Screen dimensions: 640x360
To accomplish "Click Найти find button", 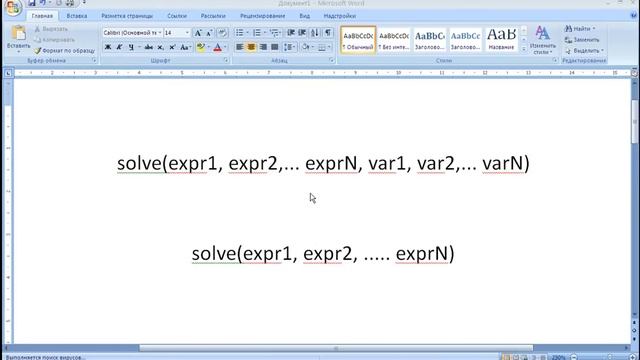I will tap(580, 29).
